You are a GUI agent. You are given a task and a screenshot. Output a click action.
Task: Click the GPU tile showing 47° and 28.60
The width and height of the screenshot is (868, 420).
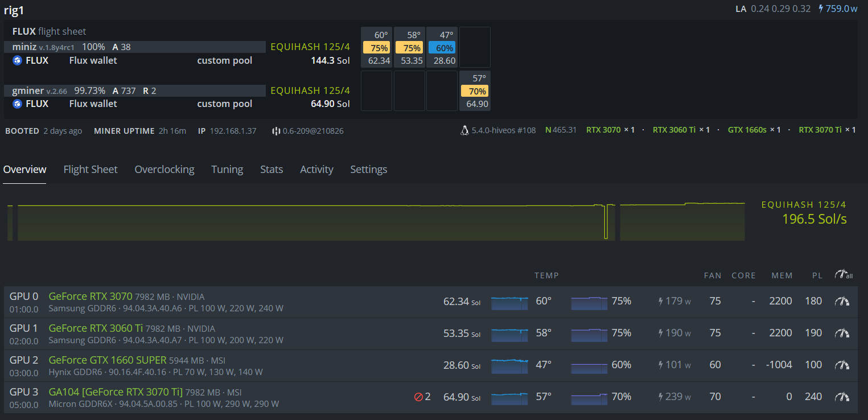pyautogui.click(x=442, y=47)
